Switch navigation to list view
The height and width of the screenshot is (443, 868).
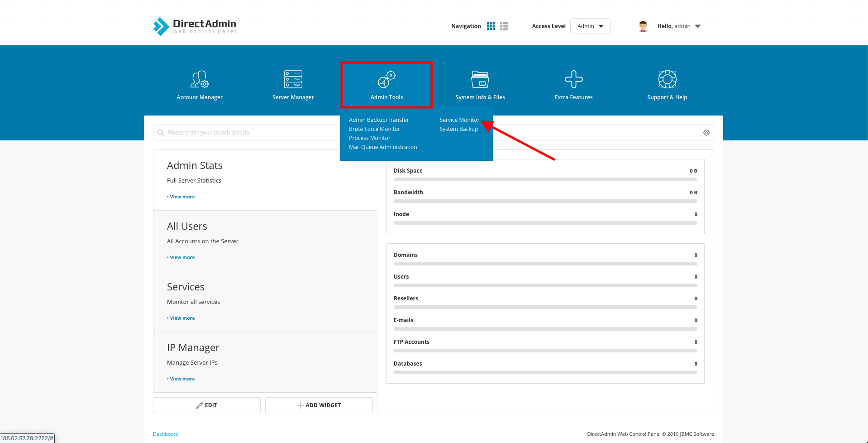tap(504, 26)
